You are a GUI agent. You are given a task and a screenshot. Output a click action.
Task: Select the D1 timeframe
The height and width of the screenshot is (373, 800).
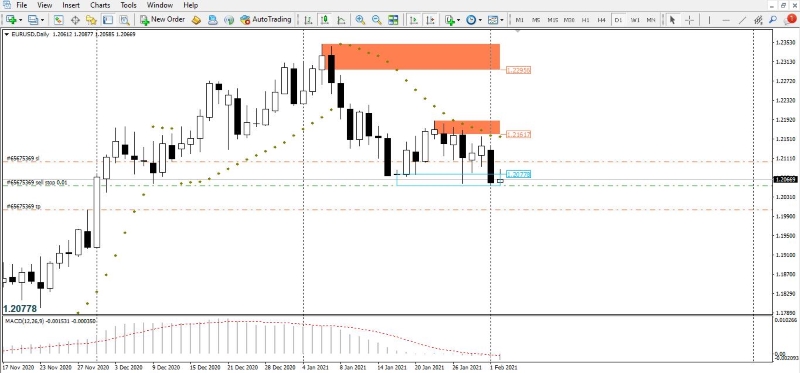(x=618, y=20)
